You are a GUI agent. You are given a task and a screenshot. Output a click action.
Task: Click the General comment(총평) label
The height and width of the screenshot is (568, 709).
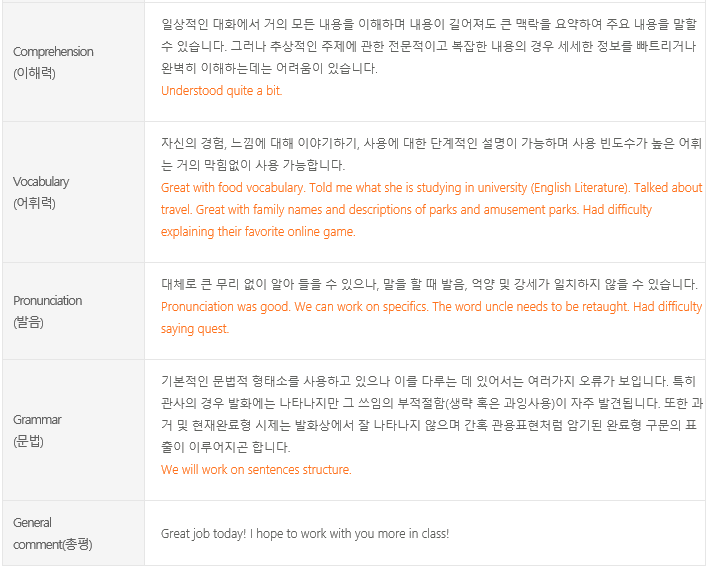(x=52, y=533)
